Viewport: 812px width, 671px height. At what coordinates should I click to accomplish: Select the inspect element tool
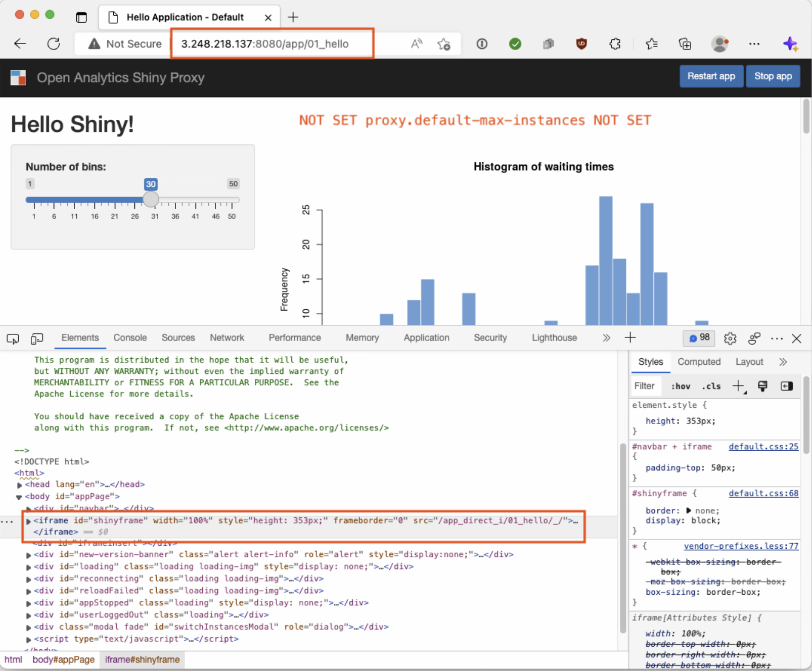point(12,339)
